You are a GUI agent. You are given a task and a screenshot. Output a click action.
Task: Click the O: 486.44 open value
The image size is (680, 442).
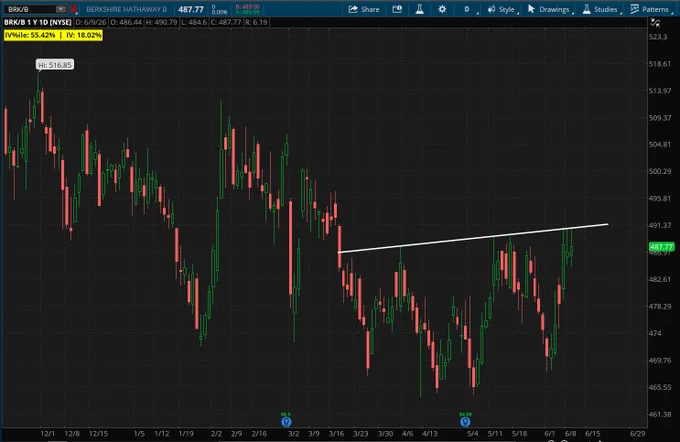click(126, 22)
